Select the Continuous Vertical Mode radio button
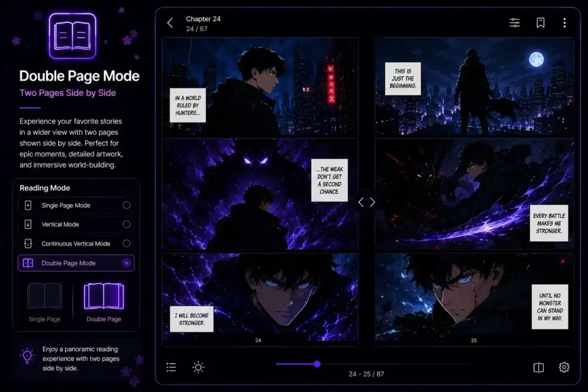Image resolution: width=588 pixels, height=392 pixels. 126,243
